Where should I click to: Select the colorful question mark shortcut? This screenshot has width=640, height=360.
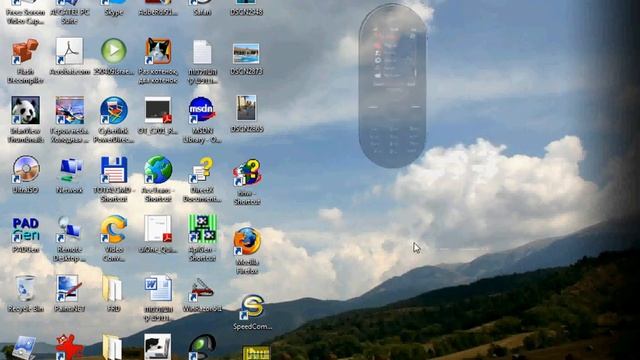pos(247,173)
